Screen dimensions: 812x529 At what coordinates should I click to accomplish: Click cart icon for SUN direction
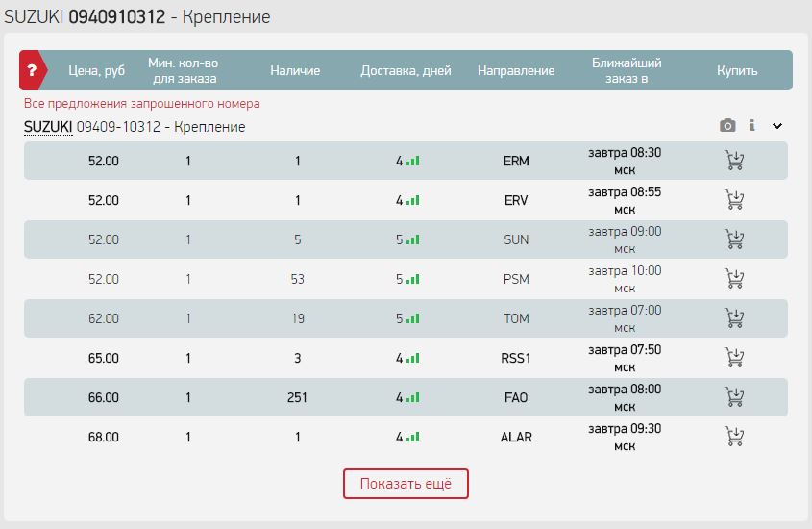point(735,239)
